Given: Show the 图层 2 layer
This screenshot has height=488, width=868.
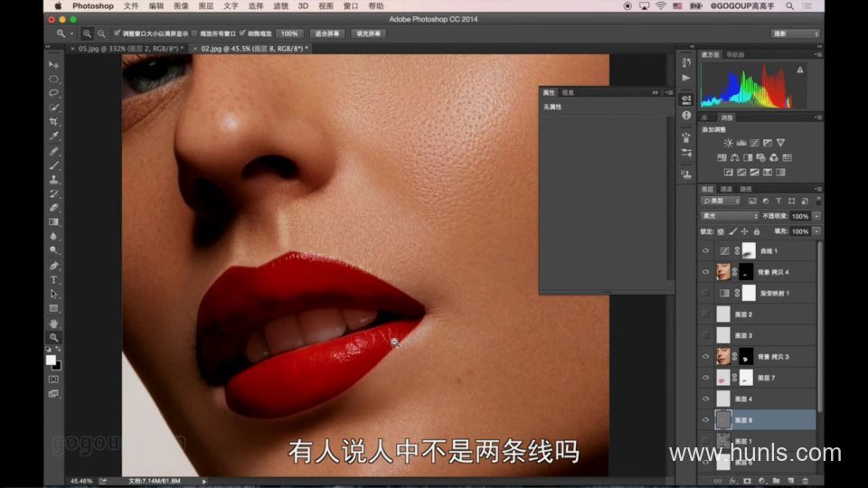Looking at the screenshot, I should [x=706, y=314].
